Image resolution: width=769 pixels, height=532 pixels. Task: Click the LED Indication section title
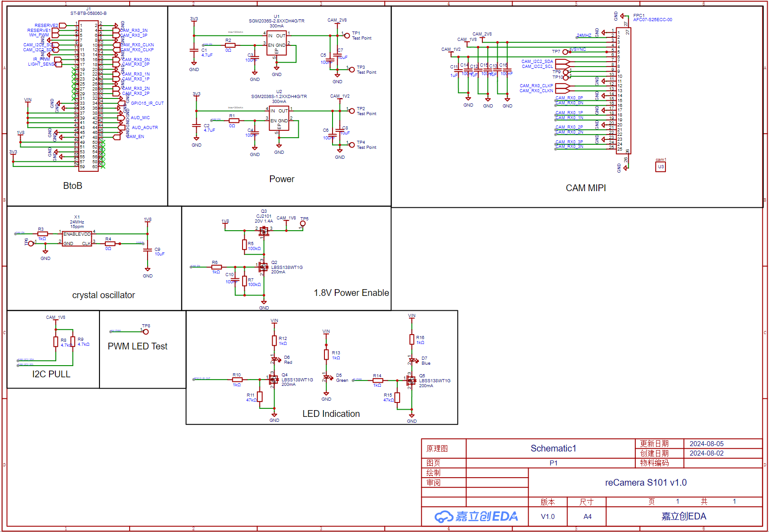[331, 414]
